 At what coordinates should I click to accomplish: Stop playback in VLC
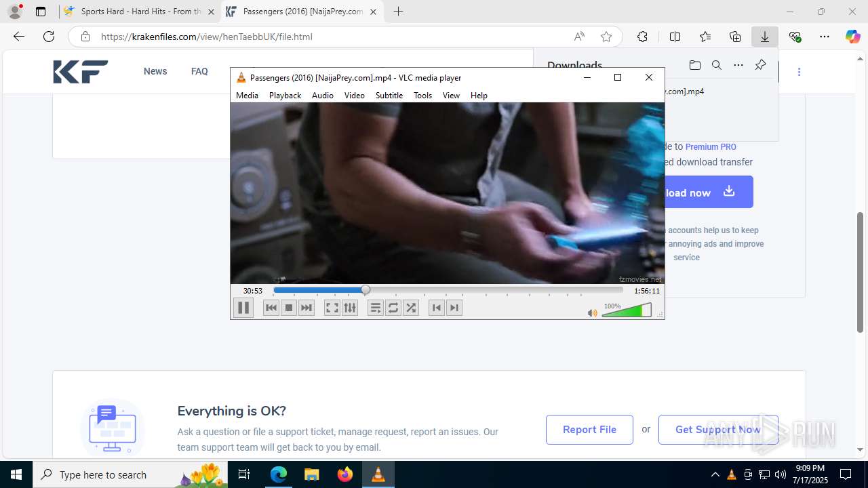[289, 308]
